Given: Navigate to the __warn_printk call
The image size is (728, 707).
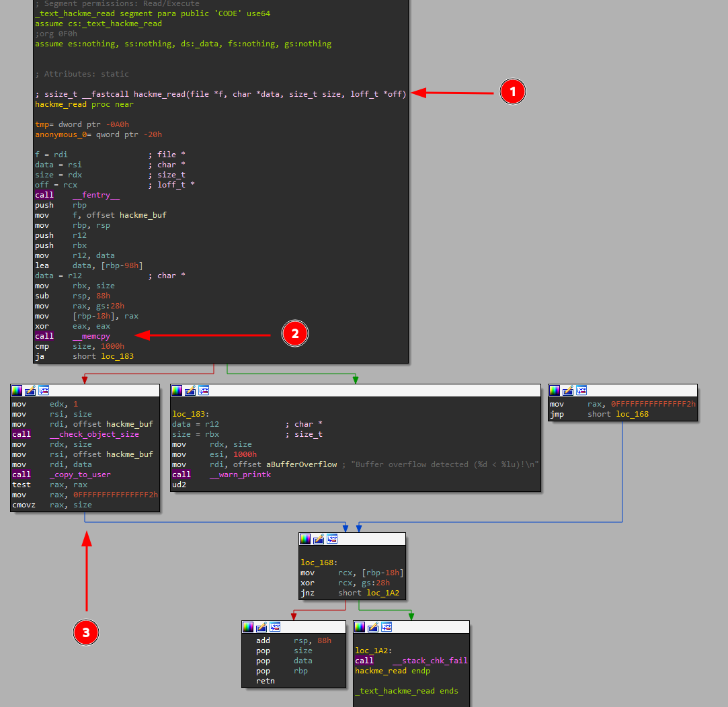Looking at the screenshot, I should click(x=242, y=474).
